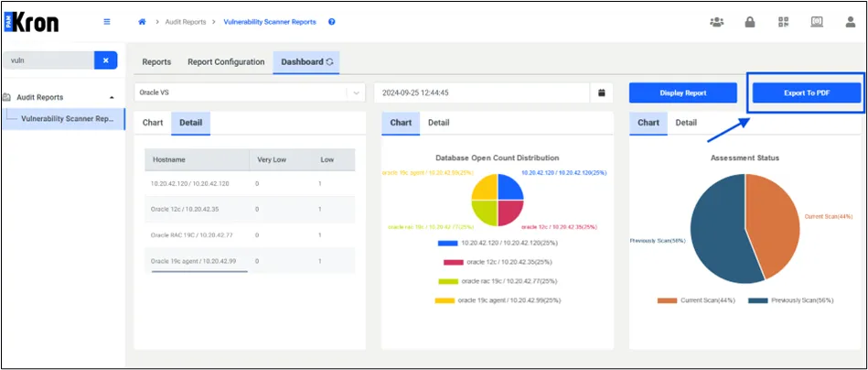
Task: Select the Oracle VS combo box
Action: [250, 92]
